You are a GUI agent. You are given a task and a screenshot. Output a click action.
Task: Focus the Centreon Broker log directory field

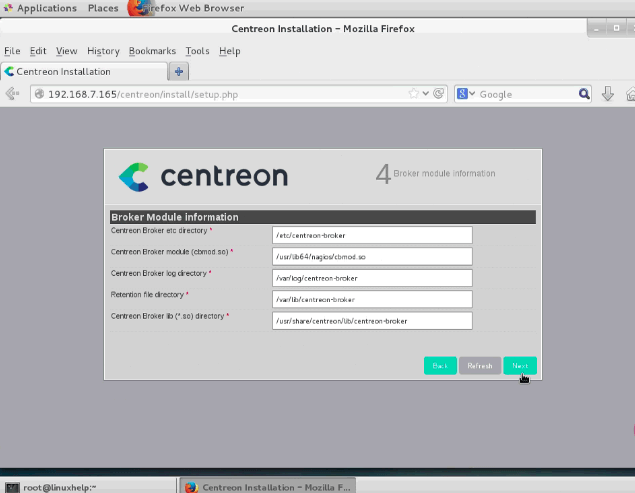tap(372, 278)
